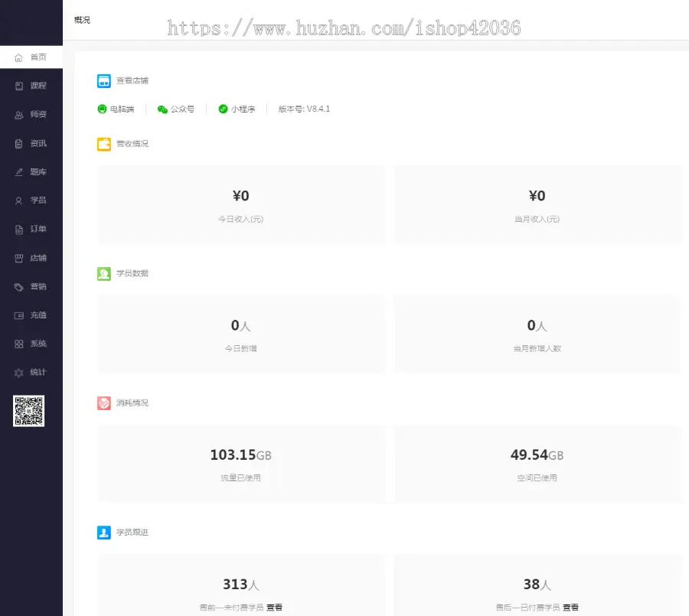Click the blue 查看店铺 store icon
This screenshot has width=689, height=616.
103,80
